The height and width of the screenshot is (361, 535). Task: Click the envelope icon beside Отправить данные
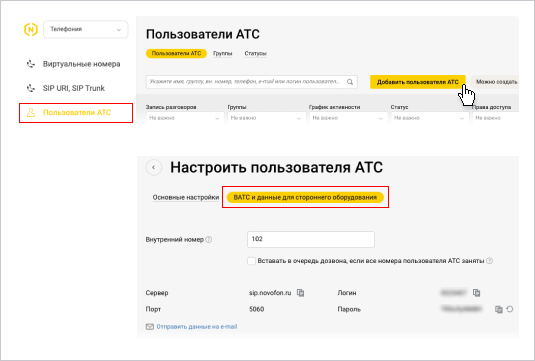pyautogui.click(x=150, y=327)
